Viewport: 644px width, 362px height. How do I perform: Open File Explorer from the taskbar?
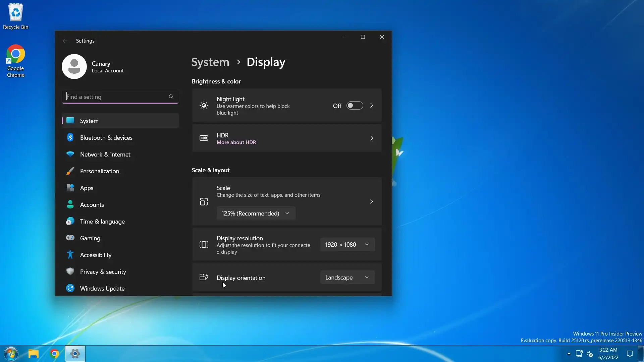[x=34, y=354]
